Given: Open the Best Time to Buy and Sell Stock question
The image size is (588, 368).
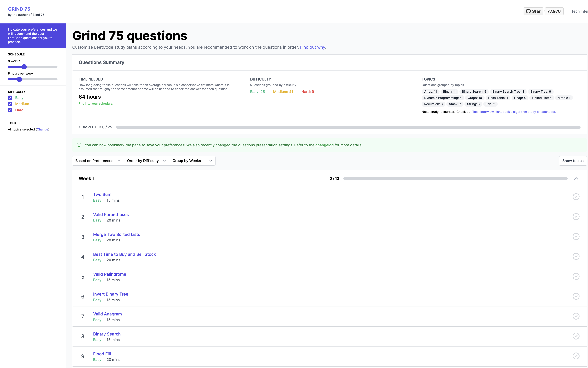Looking at the screenshot, I should (124, 254).
